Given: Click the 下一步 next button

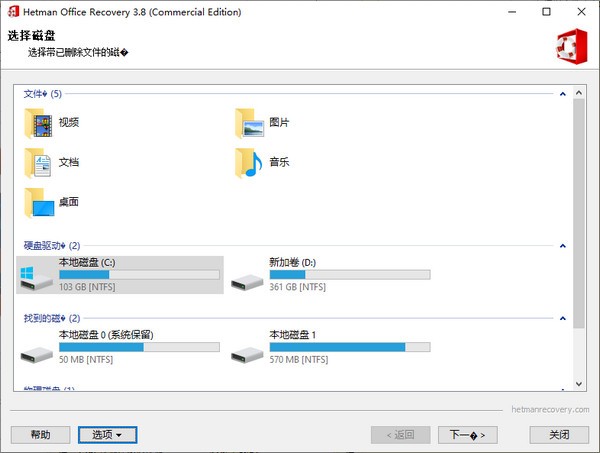Looking at the screenshot, I should click(468, 435).
